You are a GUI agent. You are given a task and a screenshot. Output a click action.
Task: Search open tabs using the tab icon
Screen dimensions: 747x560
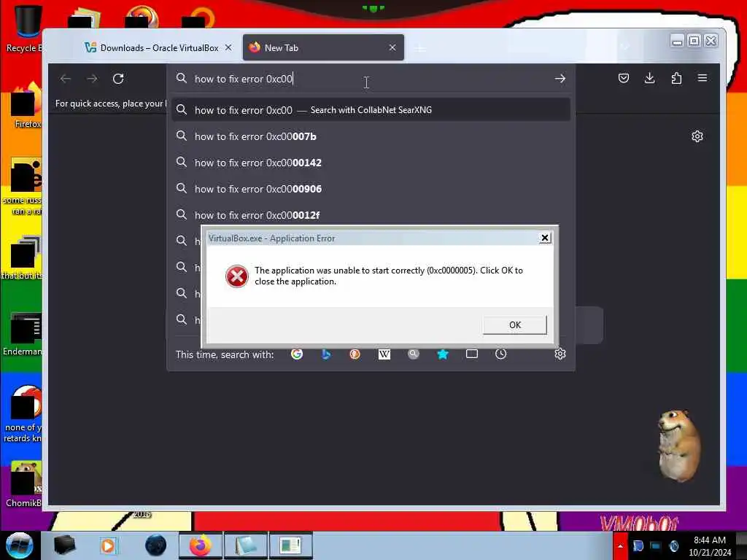click(x=472, y=354)
